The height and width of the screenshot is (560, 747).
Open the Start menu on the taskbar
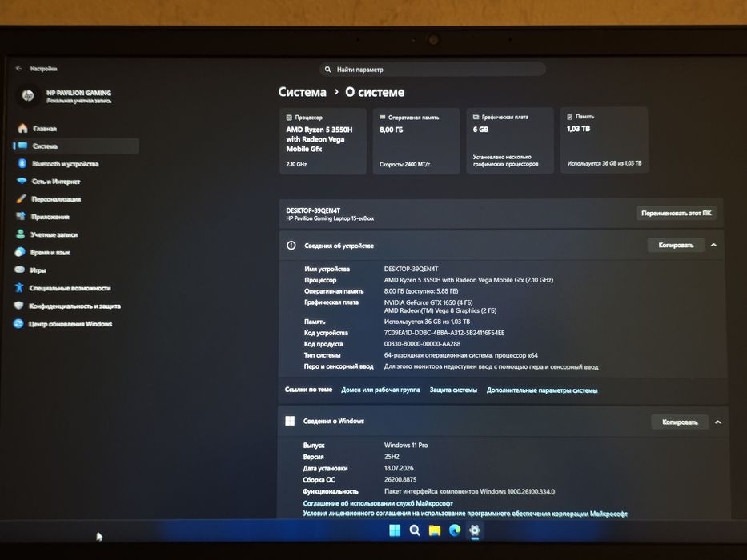pos(395,530)
